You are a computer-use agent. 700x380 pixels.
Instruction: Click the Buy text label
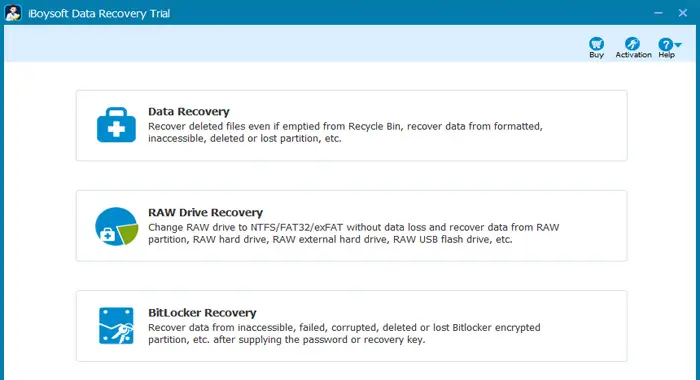pyautogui.click(x=596, y=55)
